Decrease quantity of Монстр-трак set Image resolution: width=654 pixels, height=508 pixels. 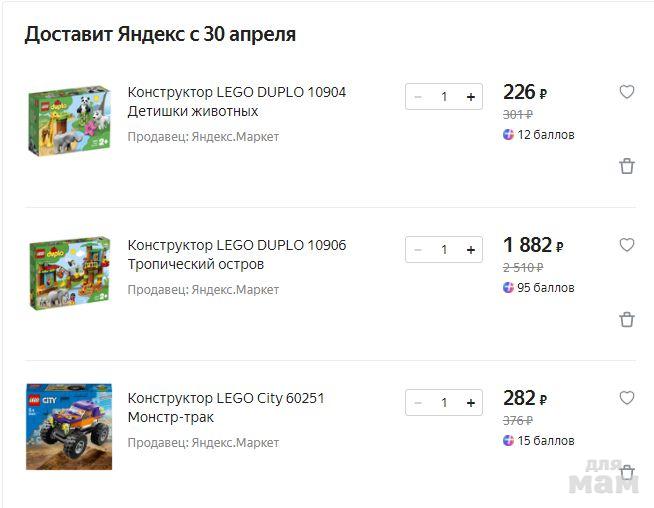tap(418, 403)
